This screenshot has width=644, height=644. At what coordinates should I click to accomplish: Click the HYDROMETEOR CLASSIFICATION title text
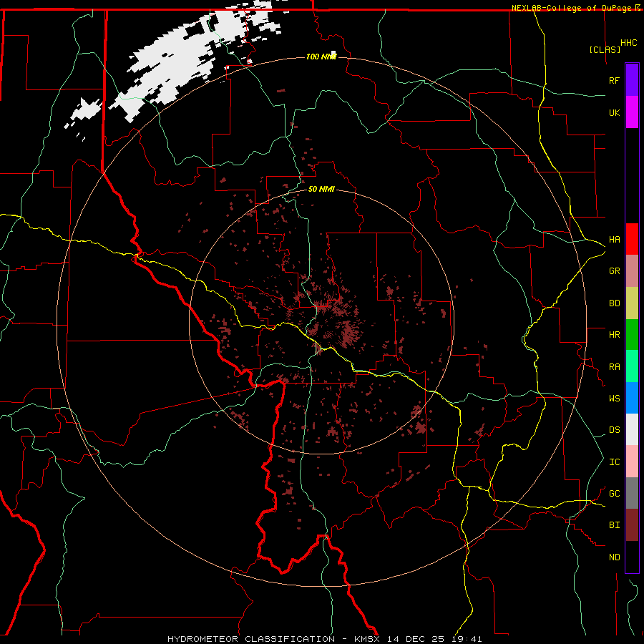(x=251, y=639)
